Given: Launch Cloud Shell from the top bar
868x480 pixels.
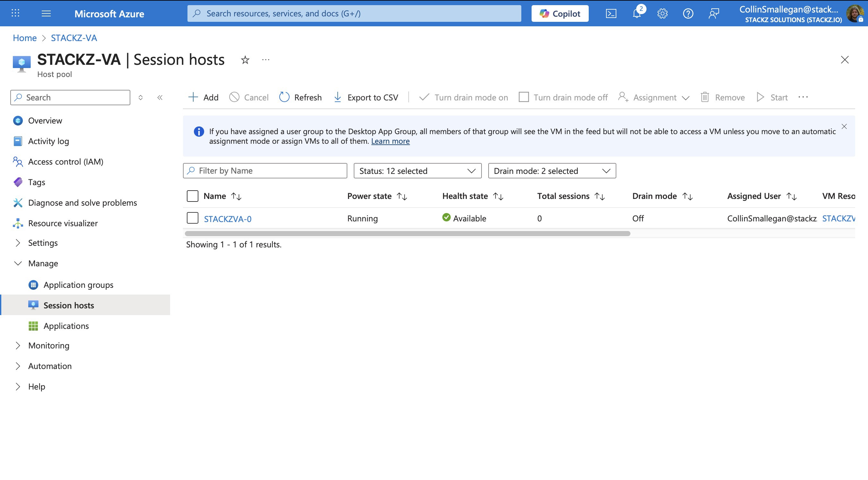Looking at the screenshot, I should click(x=611, y=13).
